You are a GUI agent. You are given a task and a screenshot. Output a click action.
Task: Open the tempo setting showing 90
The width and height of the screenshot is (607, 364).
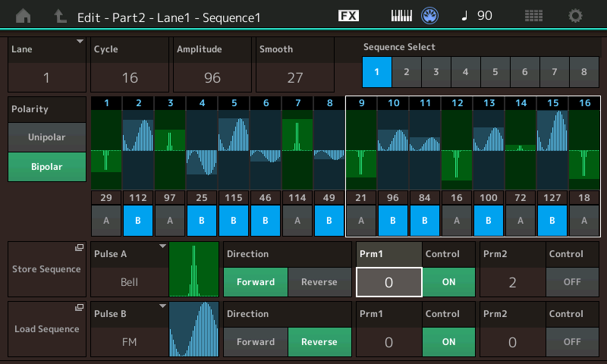coord(477,15)
